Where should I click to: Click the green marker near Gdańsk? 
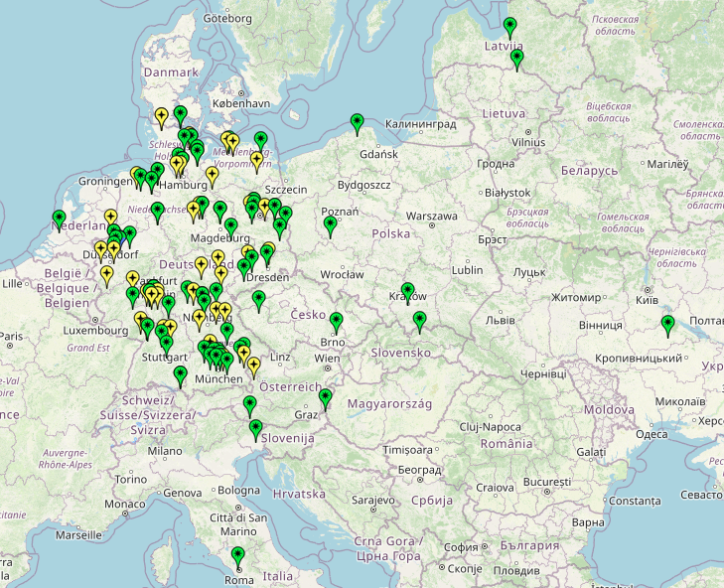358,124
